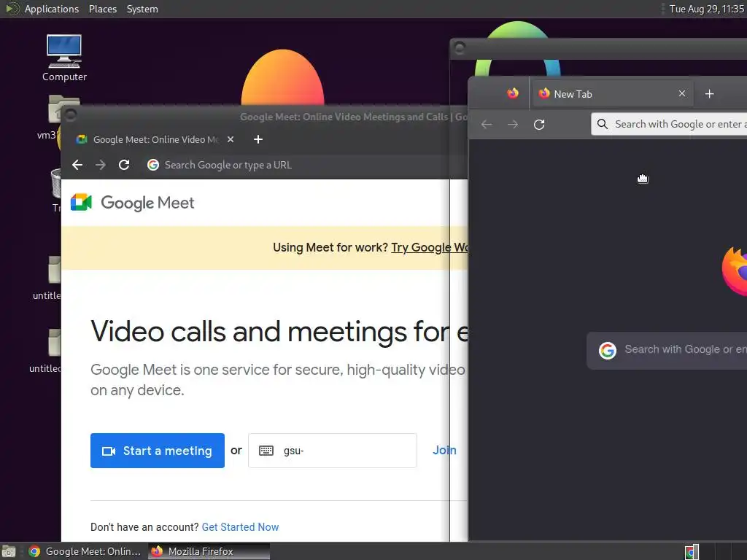The height and width of the screenshot is (560, 747).
Task: Click Firefox's back arrow button
Action: (x=487, y=124)
